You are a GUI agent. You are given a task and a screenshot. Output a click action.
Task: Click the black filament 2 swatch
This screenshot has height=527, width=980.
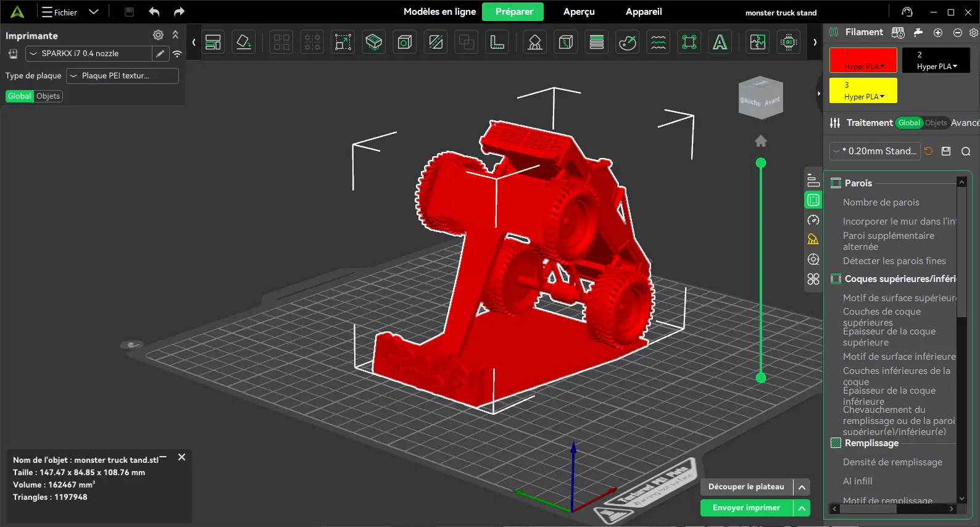tap(936, 60)
